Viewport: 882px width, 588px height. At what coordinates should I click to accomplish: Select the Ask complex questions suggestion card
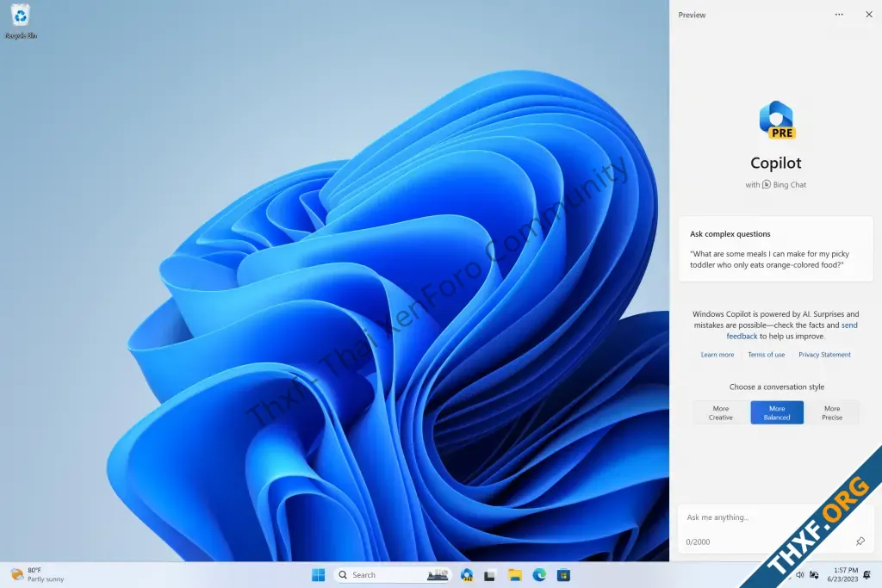pyautogui.click(x=776, y=249)
